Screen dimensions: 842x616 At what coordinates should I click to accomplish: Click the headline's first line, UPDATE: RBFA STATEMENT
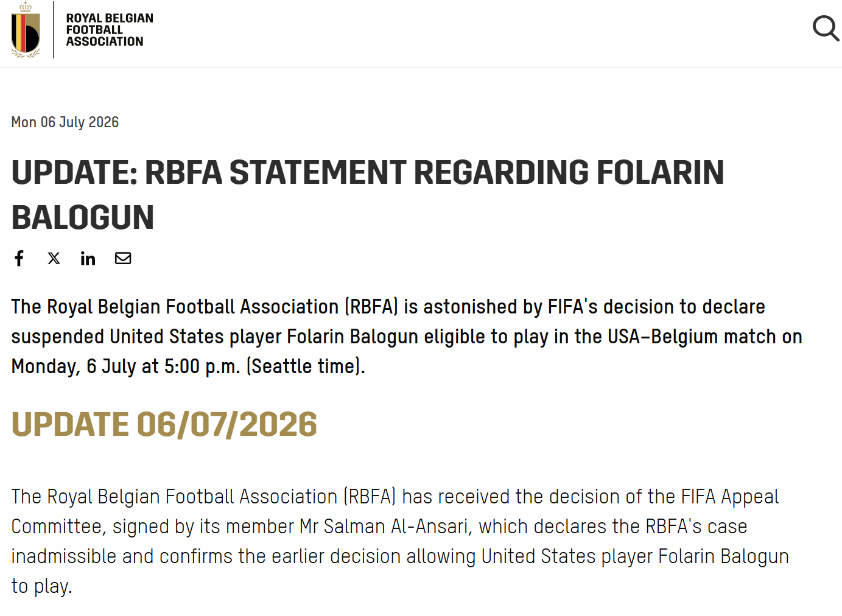point(208,172)
